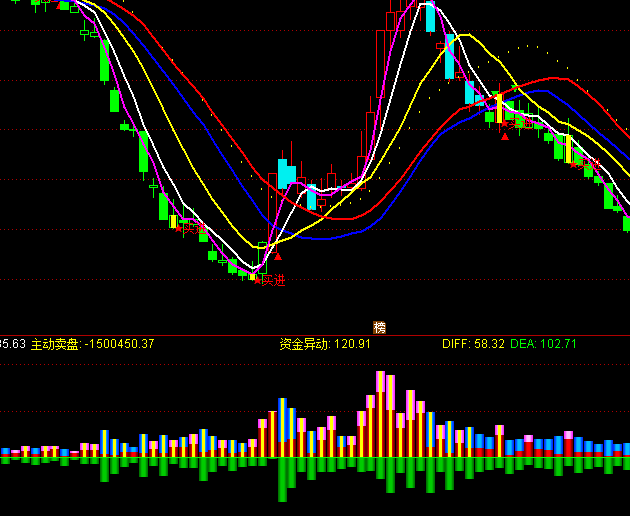The image size is (630, 516).
Task: Click the DEA value readout
Action: (x=543, y=344)
